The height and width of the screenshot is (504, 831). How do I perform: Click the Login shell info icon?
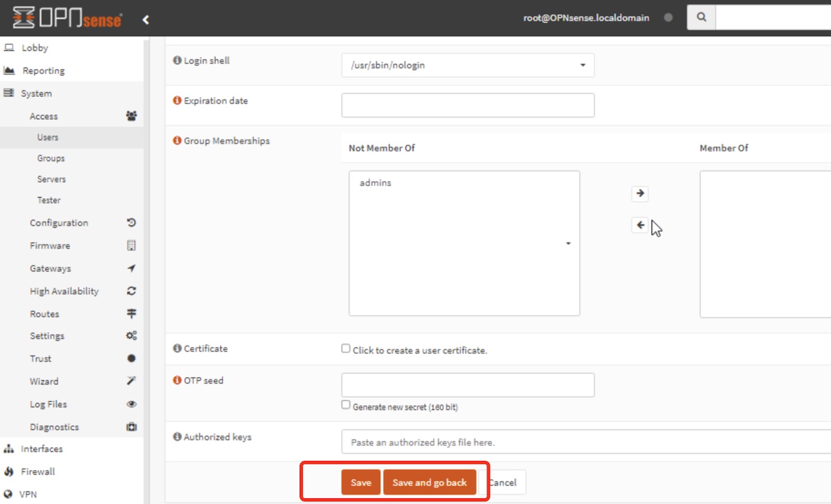(177, 60)
